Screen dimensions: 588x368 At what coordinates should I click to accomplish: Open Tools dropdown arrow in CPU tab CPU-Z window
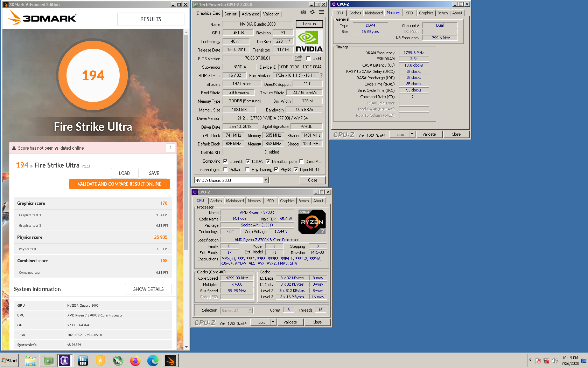[273, 322]
